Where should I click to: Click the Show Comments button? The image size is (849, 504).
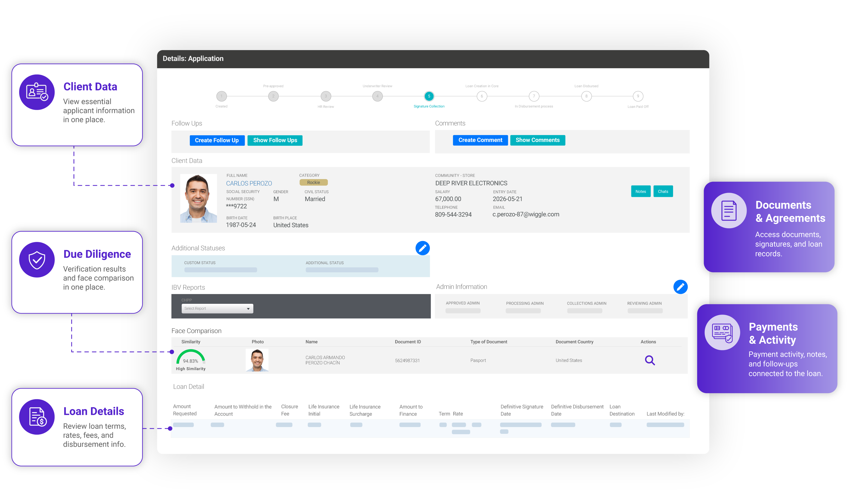tap(538, 140)
